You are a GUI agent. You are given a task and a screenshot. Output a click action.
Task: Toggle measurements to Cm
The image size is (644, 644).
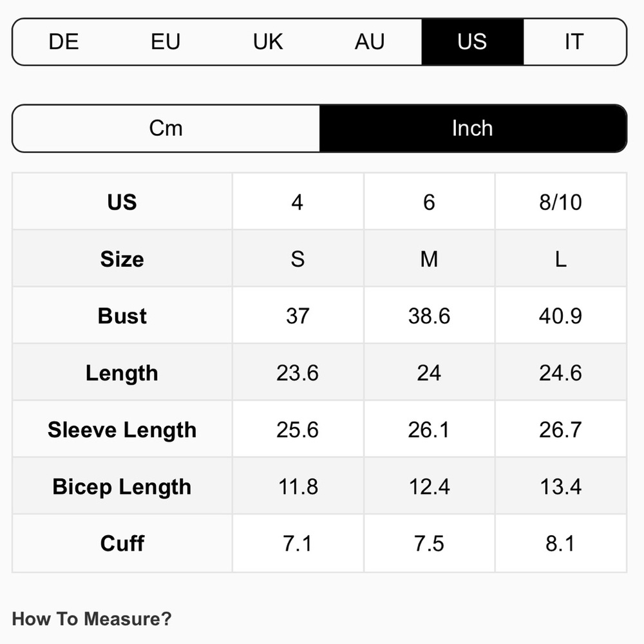click(166, 128)
